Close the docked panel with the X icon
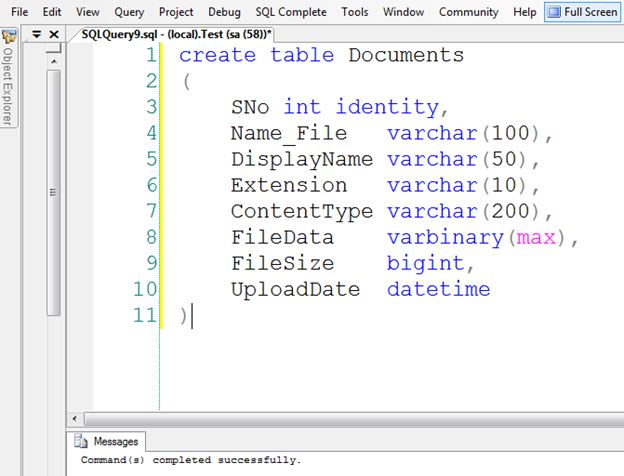This screenshot has width=624, height=476. point(54,35)
